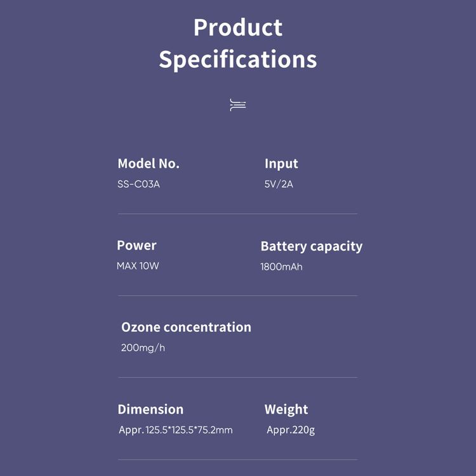The height and width of the screenshot is (476, 476).
Task: Click the divider line below Model No. row
Action: pyautogui.click(x=238, y=214)
